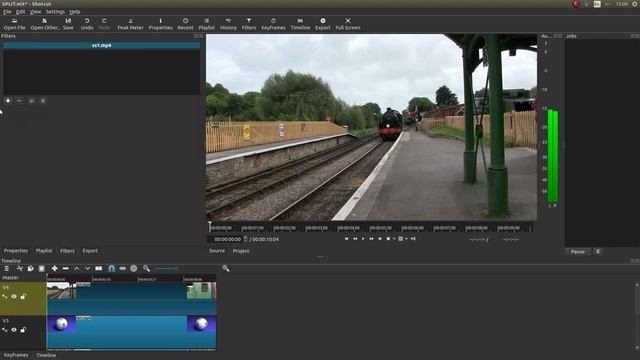Open the Peak Meter panel

coord(130,24)
